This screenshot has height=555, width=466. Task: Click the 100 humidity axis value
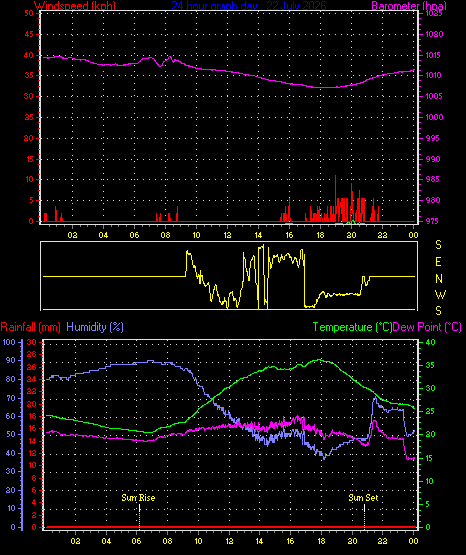click(9, 342)
